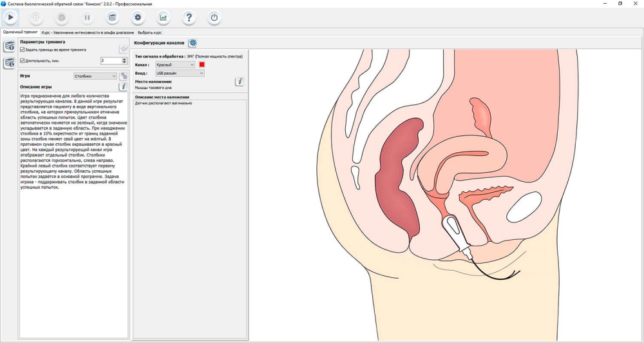Open settings with the gear icon
Image resolution: width=644 pixels, height=343 pixels.
(x=137, y=17)
